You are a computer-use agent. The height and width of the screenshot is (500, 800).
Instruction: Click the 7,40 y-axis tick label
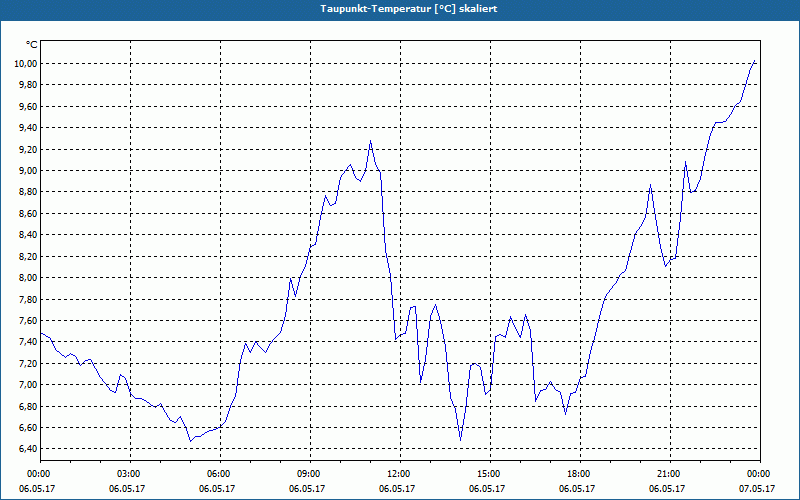click(x=28, y=342)
